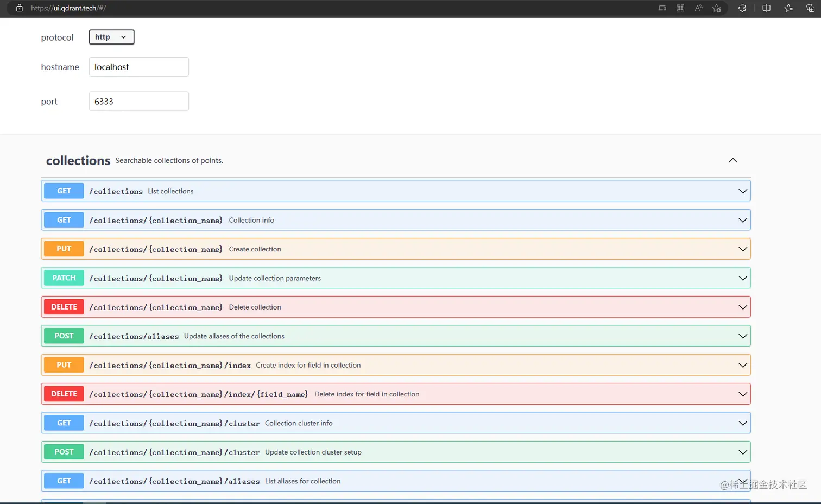Screen dimensions: 821x504
Task: Expand the GET Collection cluster info arrow
Action: [x=743, y=423]
